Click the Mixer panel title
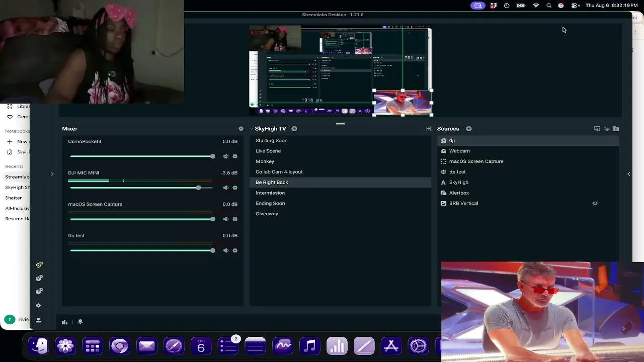 (70, 129)
